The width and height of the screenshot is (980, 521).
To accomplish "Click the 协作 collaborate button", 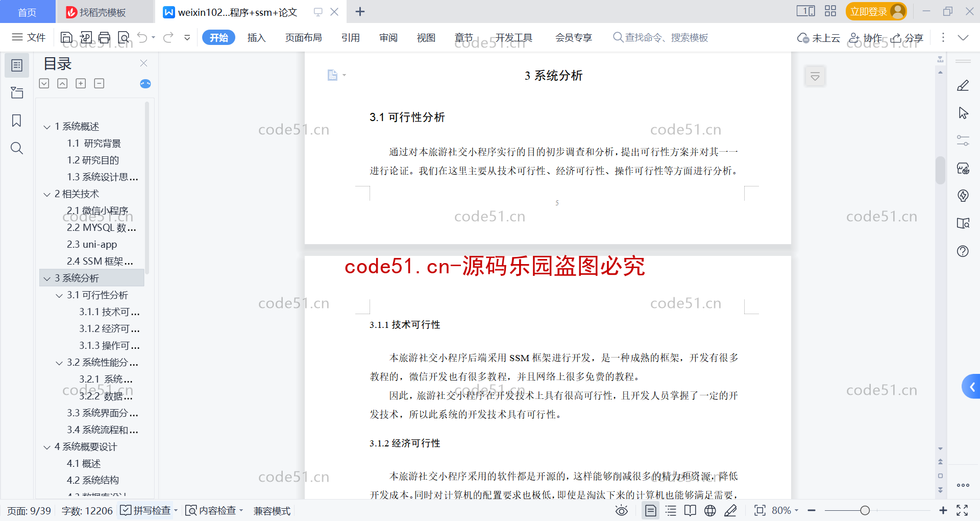I will click(x=866, y=38).
